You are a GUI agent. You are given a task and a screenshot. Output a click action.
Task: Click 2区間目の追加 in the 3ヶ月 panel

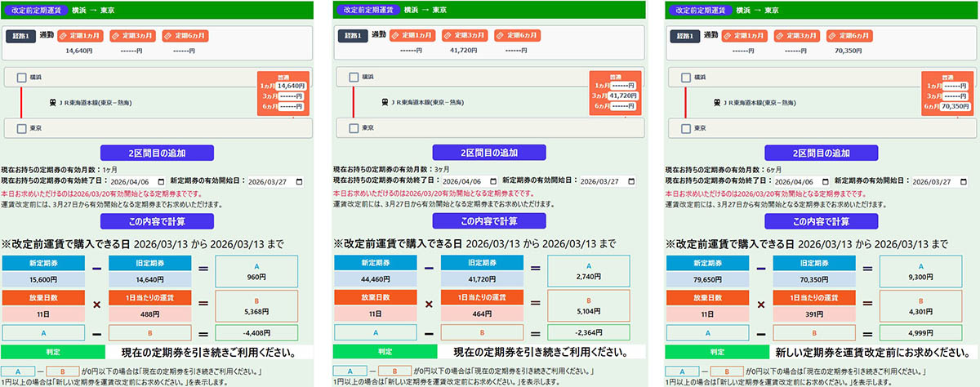[x=489, y=153]
